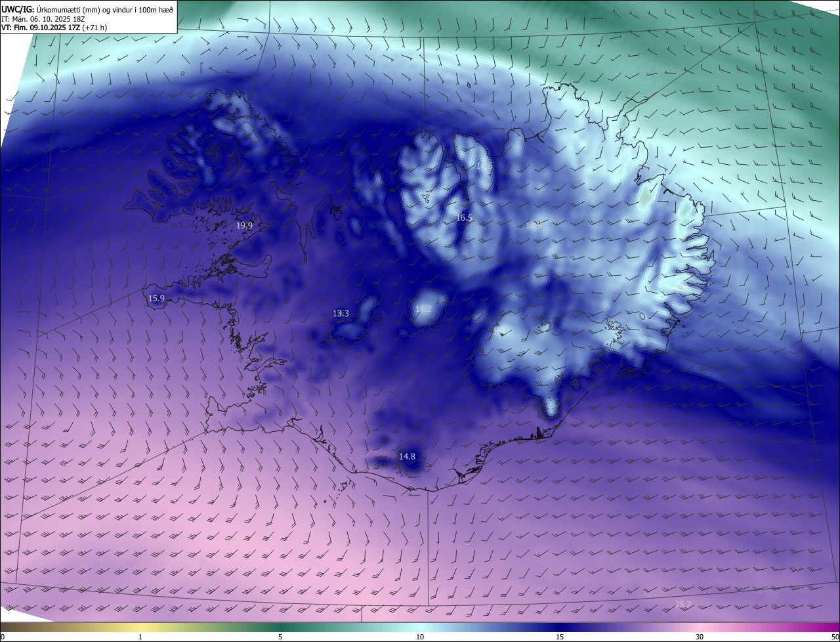The image size is (840, 642).
Task: Click the 11.2 value label on the map
Action: 423,309
